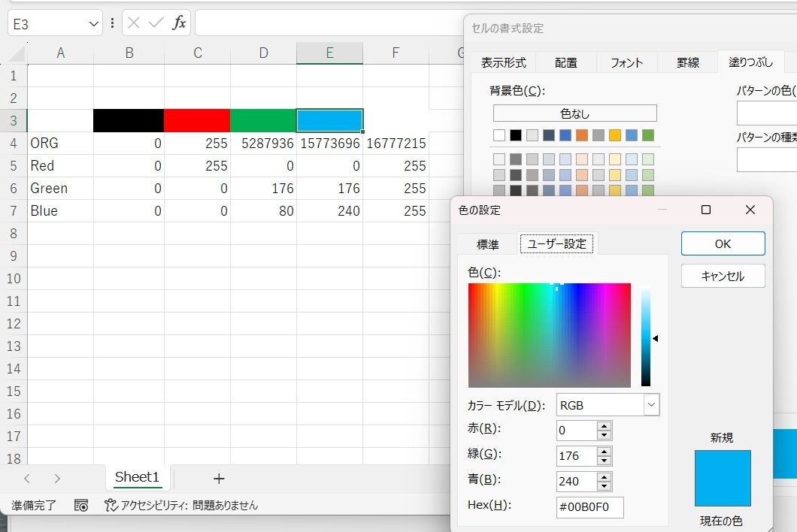Click the next sheet navigation arrow
Screen dimensions: 797x532
[x=57, y=478]
